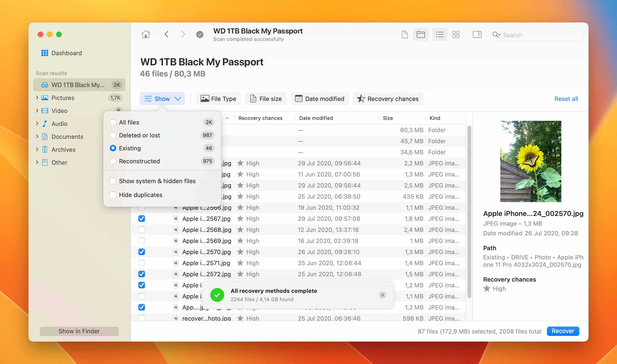617x364 pixels.
Task: Navigate forward with the right chevron
Action: pyautogui.click(x=183, y=34)
